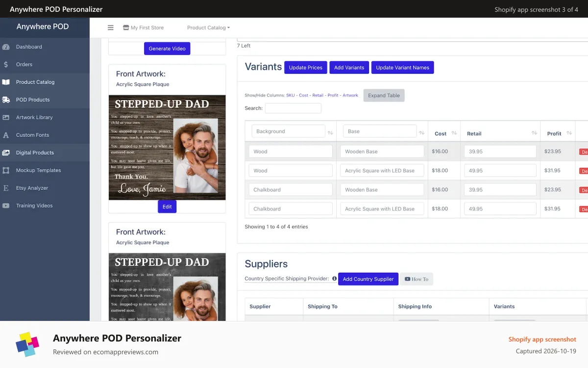
Task: Click the store icon beside My First Store
Action: 126,28
